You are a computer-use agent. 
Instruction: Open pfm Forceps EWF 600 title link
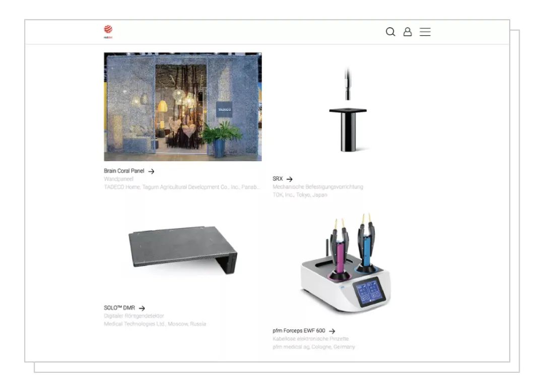(x=299, y=331)
